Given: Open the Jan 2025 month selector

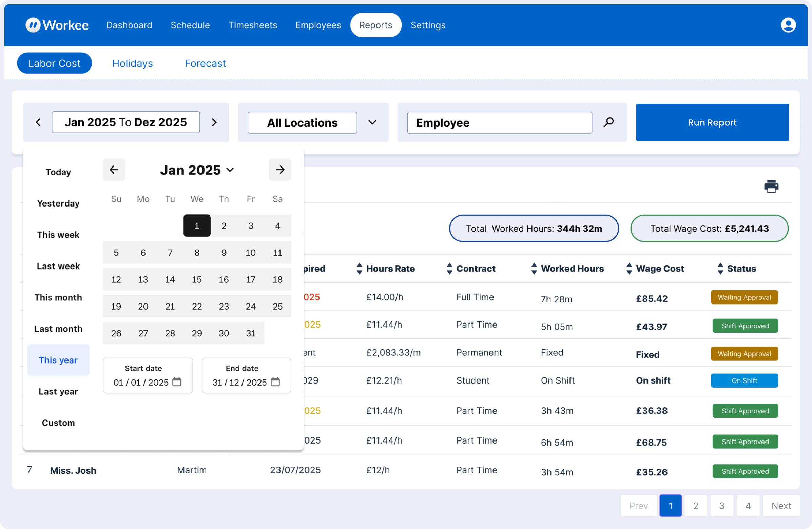Looking at the screenshot, I should [x=197, y=170].
